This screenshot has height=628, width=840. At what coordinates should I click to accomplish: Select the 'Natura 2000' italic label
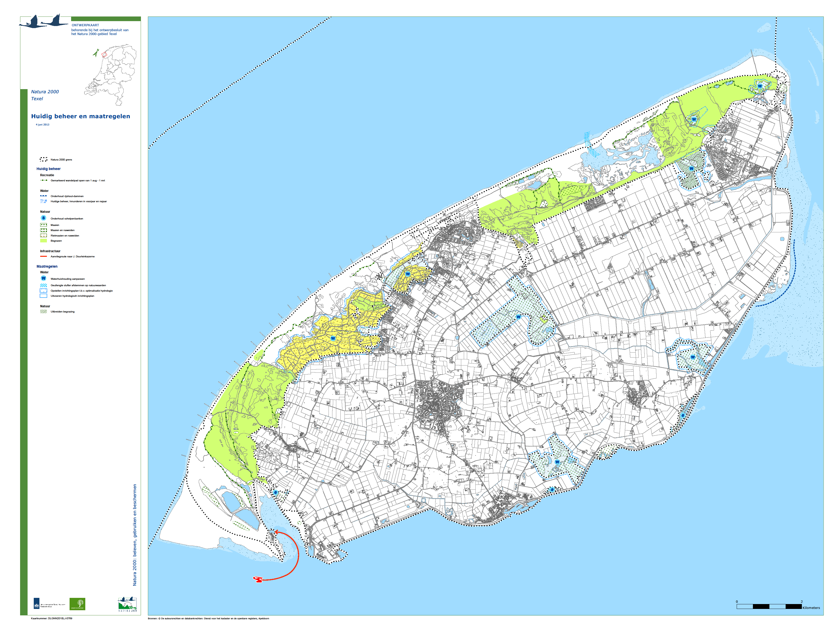coord(45,91)
